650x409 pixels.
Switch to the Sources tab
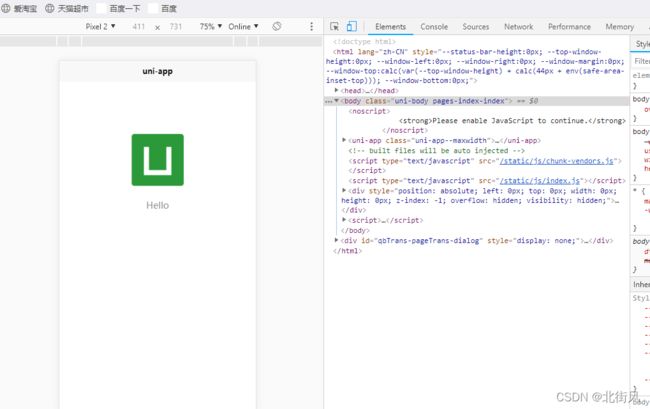coord(475,27)
